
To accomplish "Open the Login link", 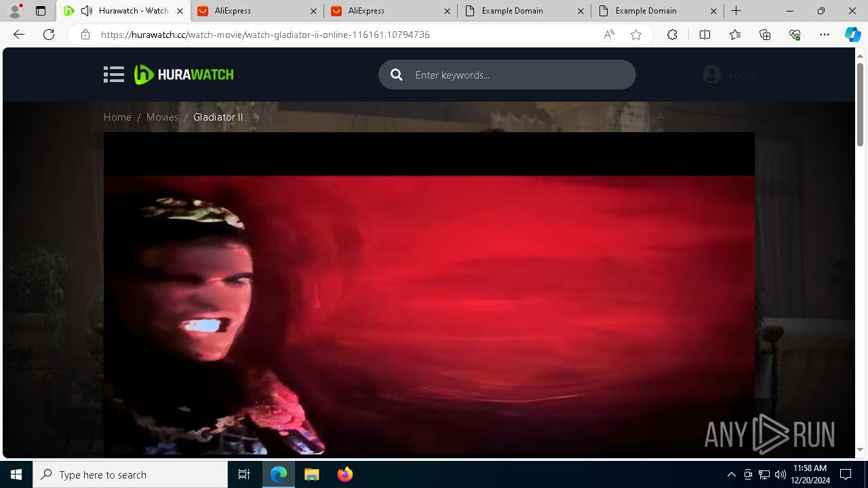I will 742,75.
